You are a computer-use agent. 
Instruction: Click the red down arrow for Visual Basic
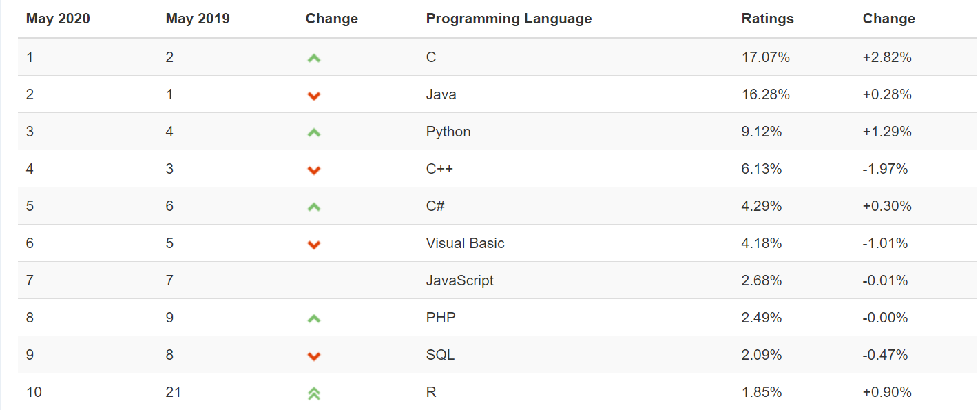tap(314, 245)
